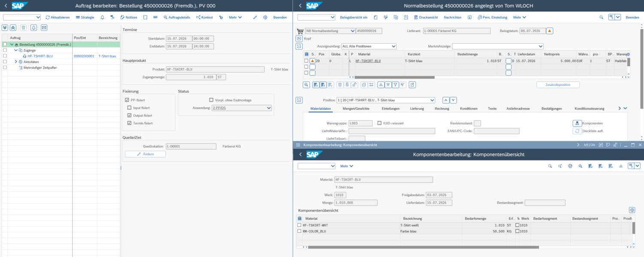The height and width of the screenshot is (257, 644).
Task: Click the Komponenten icon button
Action: [x=577, y=123]
